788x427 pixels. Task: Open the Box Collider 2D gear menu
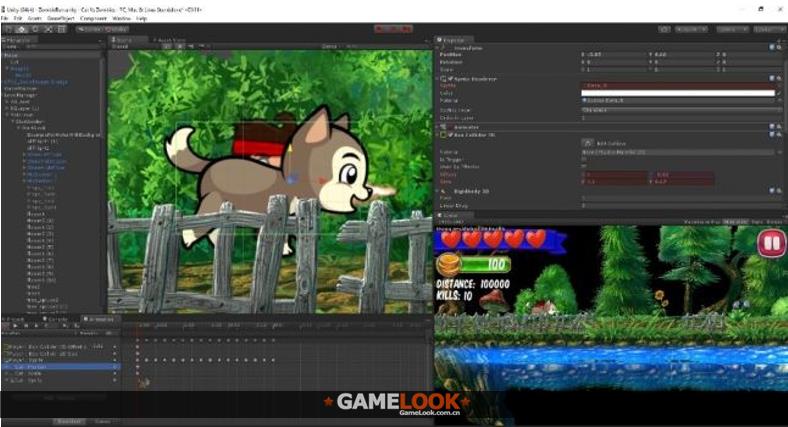[779, 135]
